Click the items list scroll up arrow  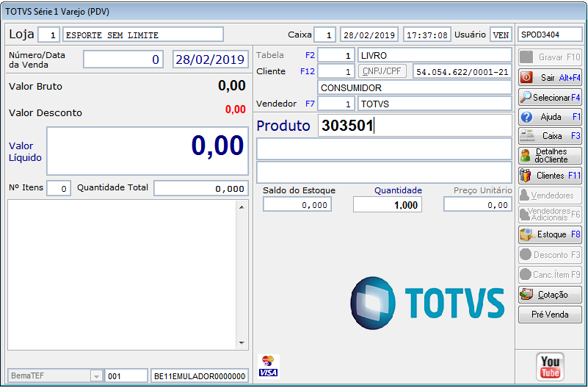pyautogui.click(x=242, y=206)
